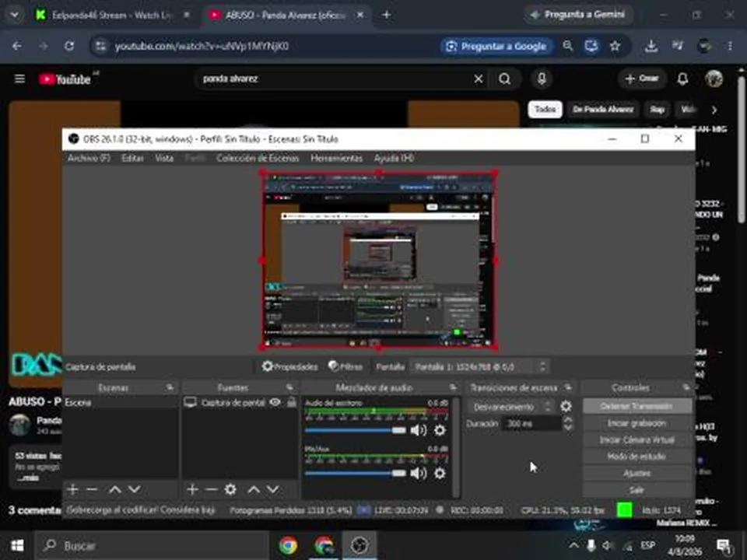The image size is (747, 560).
Task: Click Detener Transmisión button
Action: 637,406
